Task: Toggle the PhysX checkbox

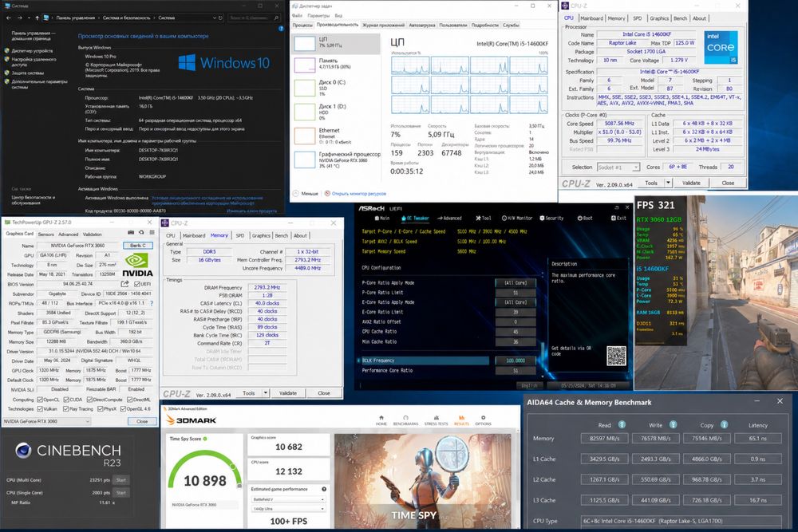Action: coord(101,409)
